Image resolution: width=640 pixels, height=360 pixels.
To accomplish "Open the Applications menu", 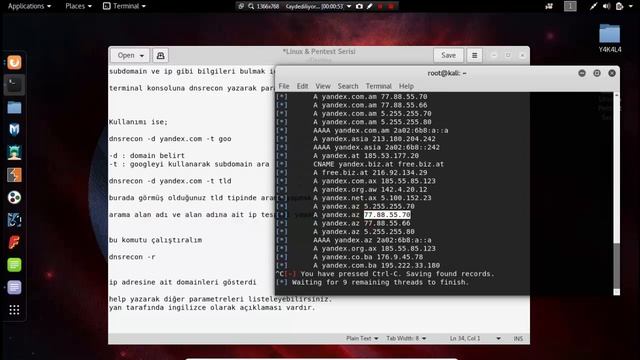I will tap(29, 6).
